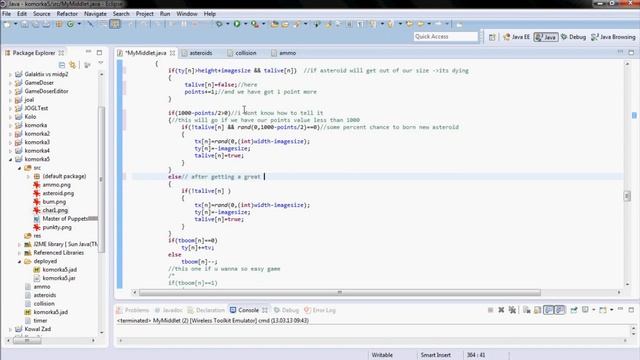This screenshot has height=360, width=640.
Task: Toggle Scroll Lock in Console
Action: click(x=538, y=310)
